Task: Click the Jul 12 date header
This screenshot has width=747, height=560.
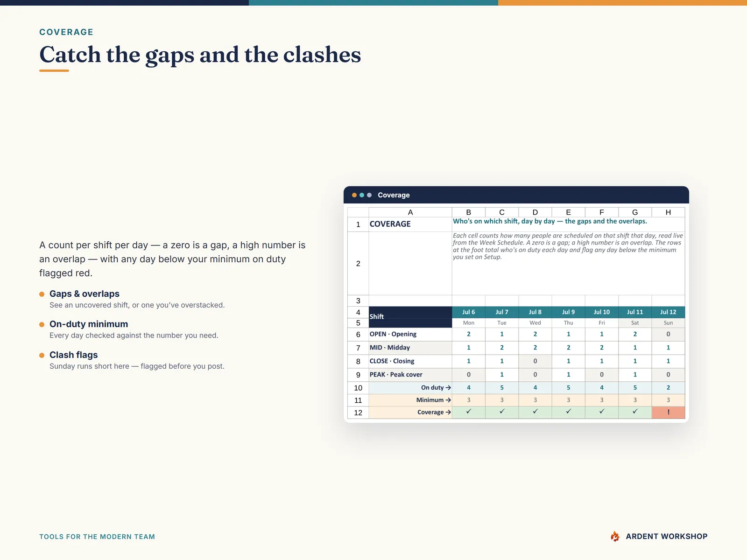Action: coord(668,312)
